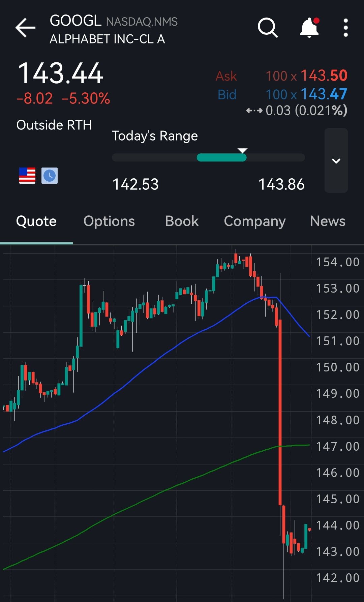This screenshot has height=602, width=364.
Task: Tap the back arrow icon
Action: (x=25, y=28)
